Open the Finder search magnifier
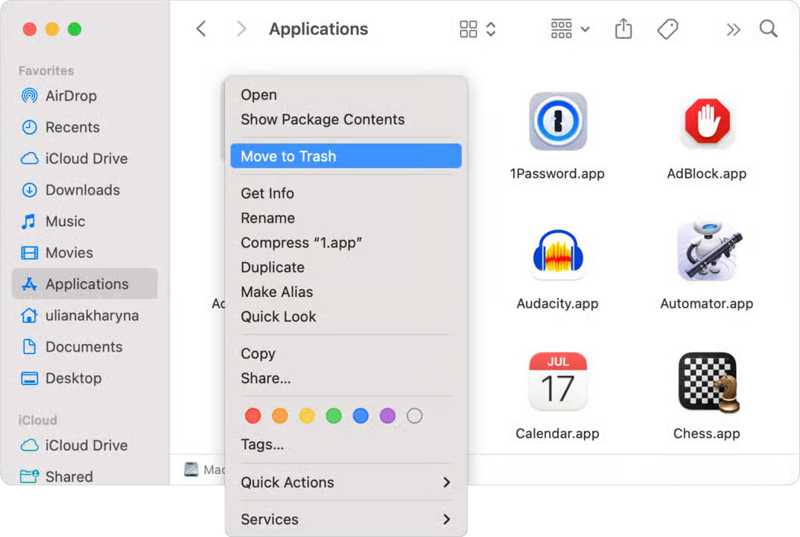This screenshot has width=800, height=537. pos(768,29)
